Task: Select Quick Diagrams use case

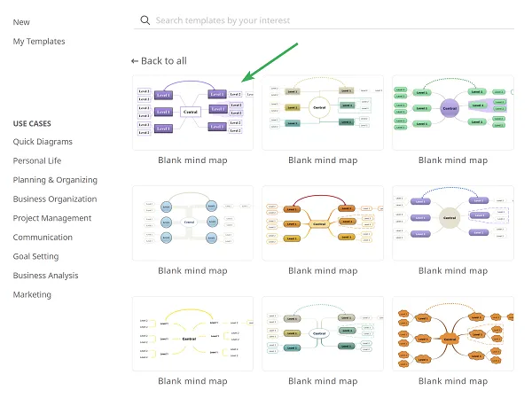Action: click(43, 142)
